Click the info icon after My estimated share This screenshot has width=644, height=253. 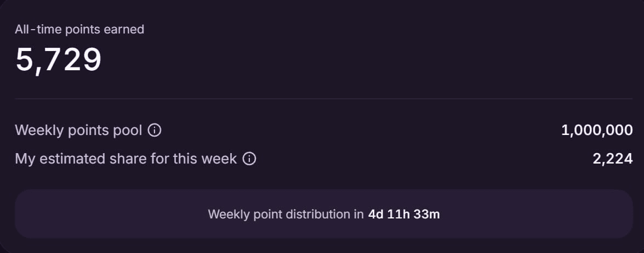249,159
